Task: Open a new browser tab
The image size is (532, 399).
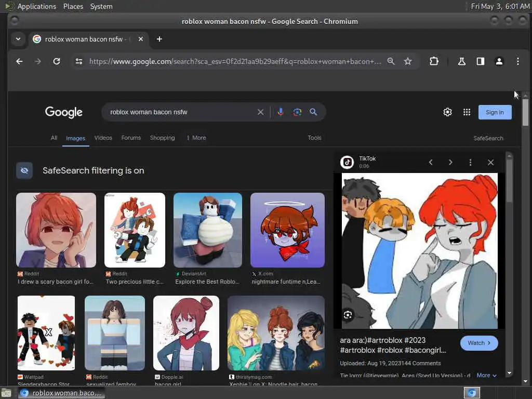Action: pyautogui.click(x=159, y=39)
